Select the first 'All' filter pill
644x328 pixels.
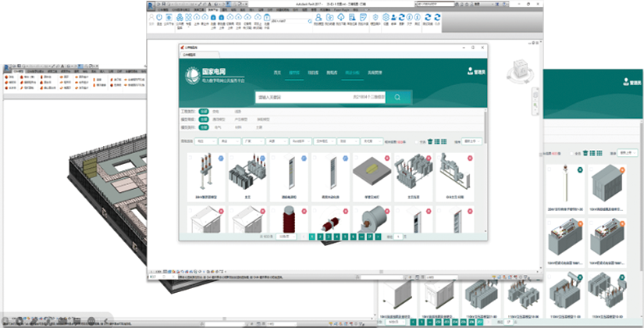(x=203, y=112)
